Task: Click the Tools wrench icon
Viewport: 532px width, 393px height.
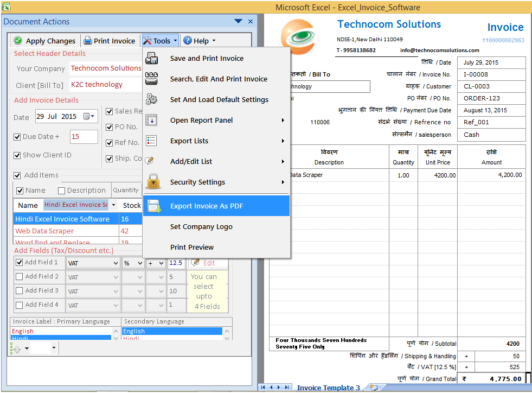Action: (149, 40)
